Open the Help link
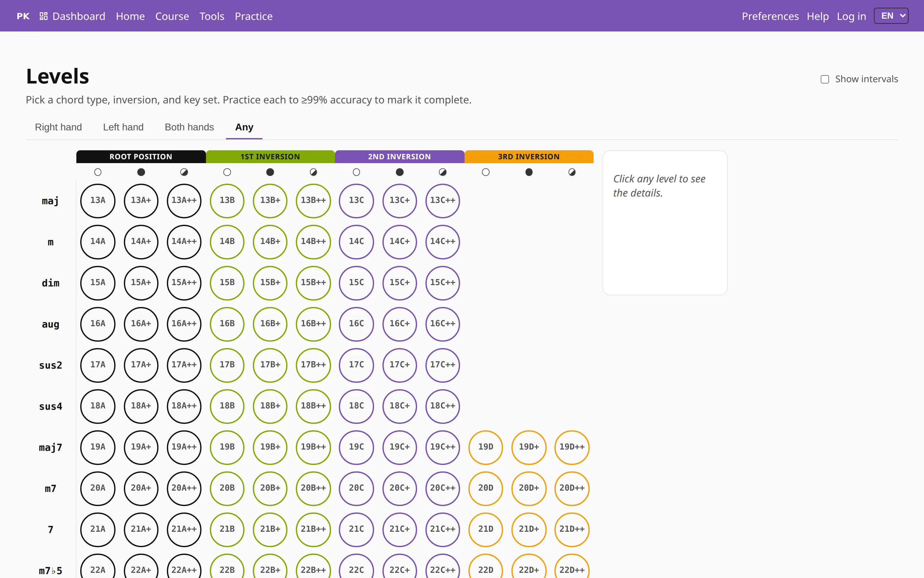The height and width of the screenshot is (578, 924). [x=817, y=16]
